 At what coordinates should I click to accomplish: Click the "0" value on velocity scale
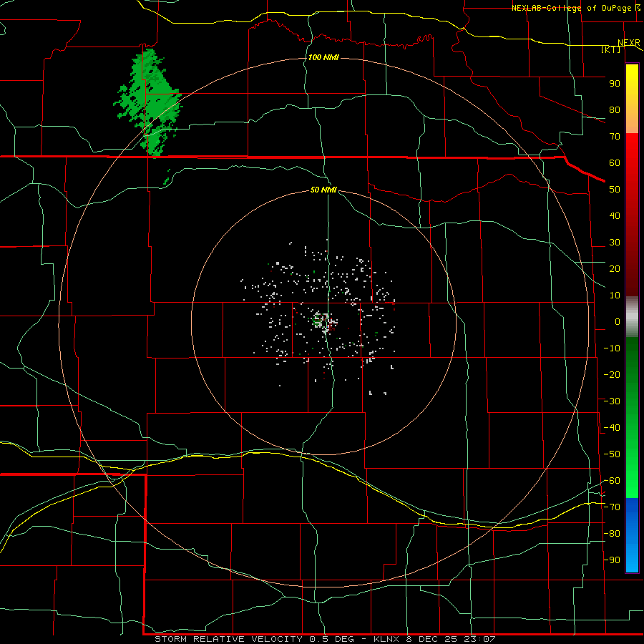coord(618,322)
